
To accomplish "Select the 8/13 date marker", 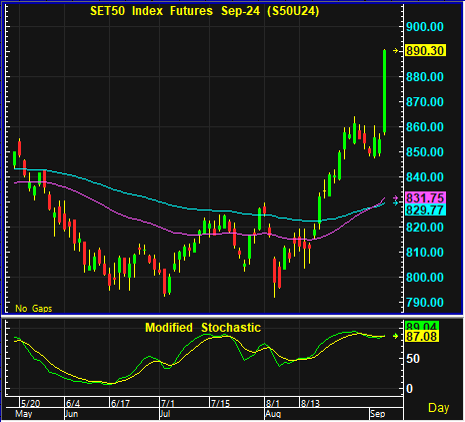I will tap(310, 403).
